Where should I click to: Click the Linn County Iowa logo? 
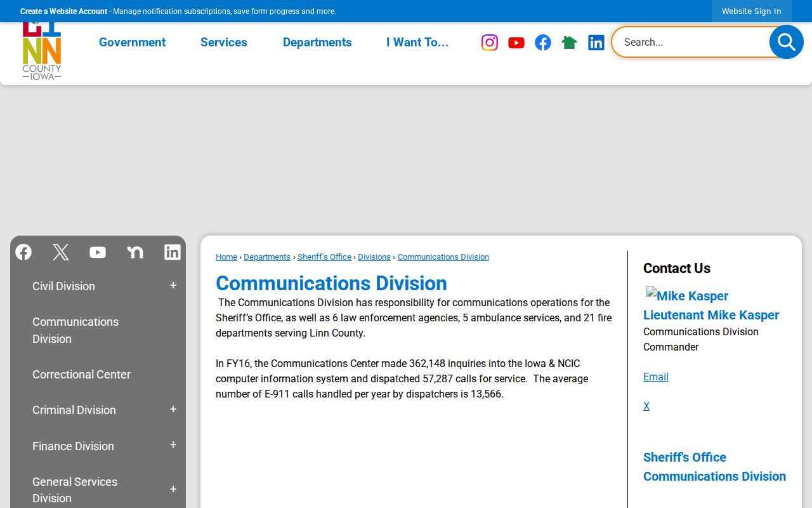point(42,50)
